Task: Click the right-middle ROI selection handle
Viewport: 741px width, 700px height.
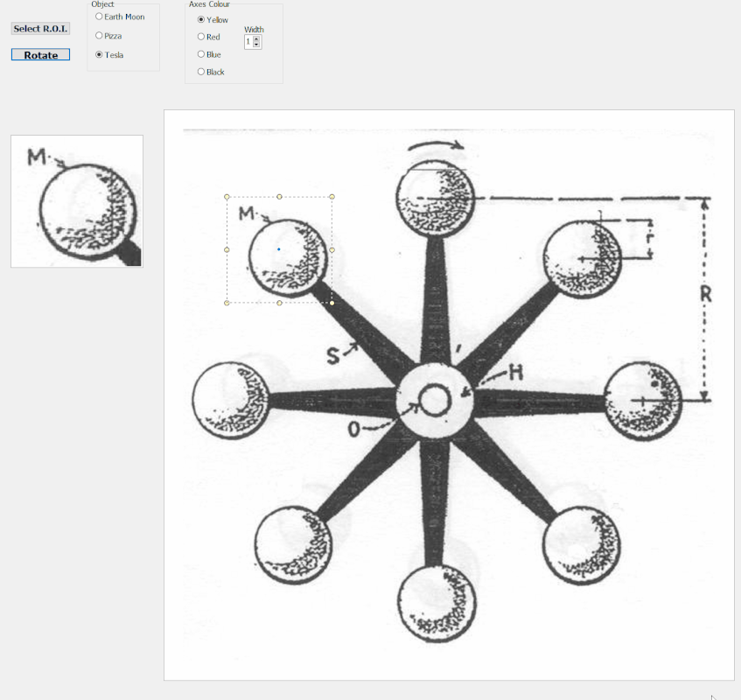Action: pyautogui.click(x=332, y=249)
